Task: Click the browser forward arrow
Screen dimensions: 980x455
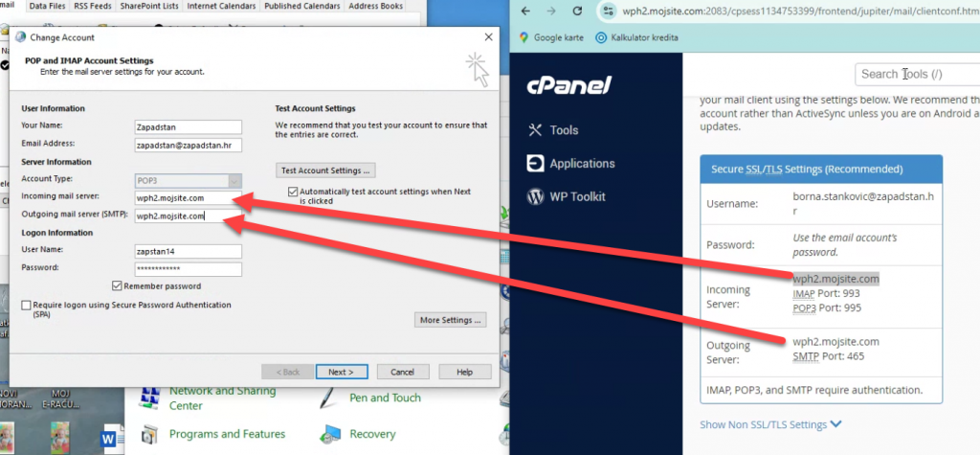Action: point(551,11)
